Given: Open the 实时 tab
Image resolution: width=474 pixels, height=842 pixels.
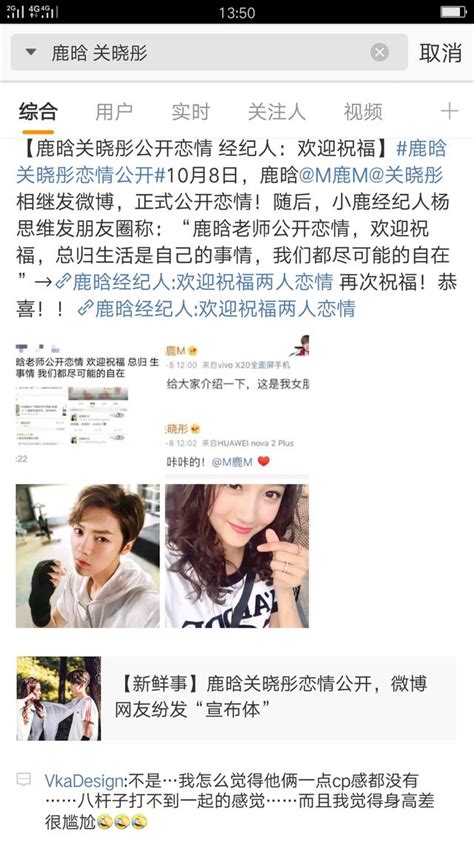Looking at the screenshot, I should 190,112.
